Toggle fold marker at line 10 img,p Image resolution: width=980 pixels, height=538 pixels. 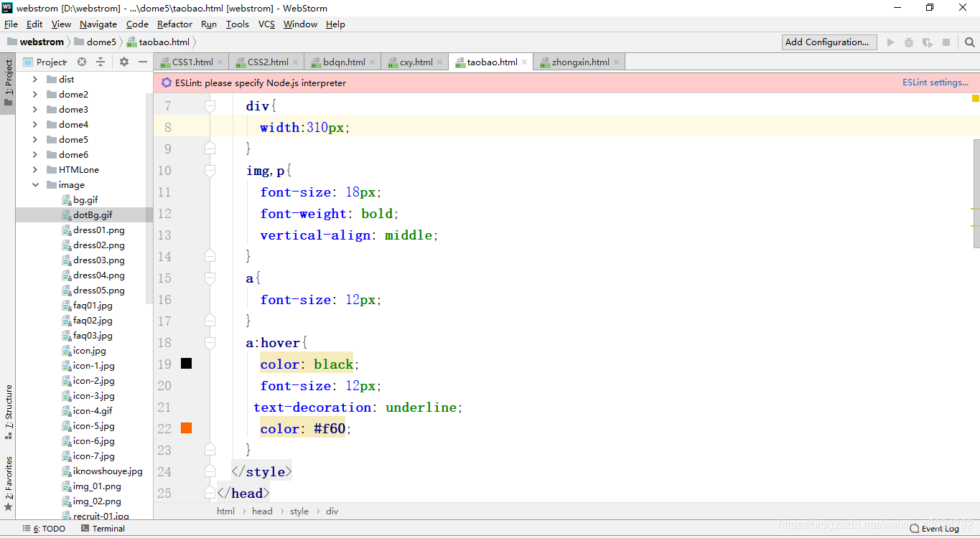coord(210,171)
